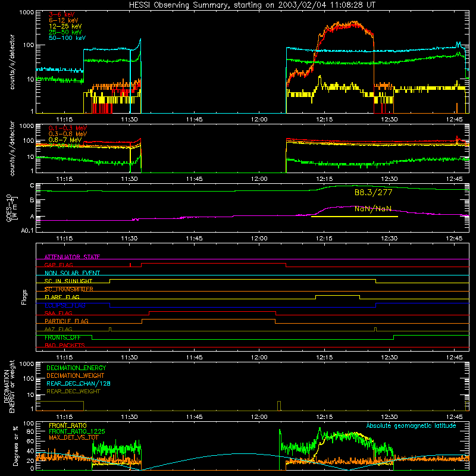Select the orange 6-12 keV legend label

tap(63, 20)
